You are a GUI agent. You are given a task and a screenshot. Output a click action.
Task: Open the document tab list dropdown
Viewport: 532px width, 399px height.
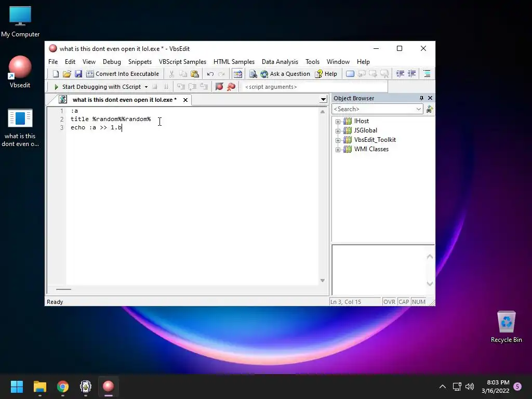[323, 99]
